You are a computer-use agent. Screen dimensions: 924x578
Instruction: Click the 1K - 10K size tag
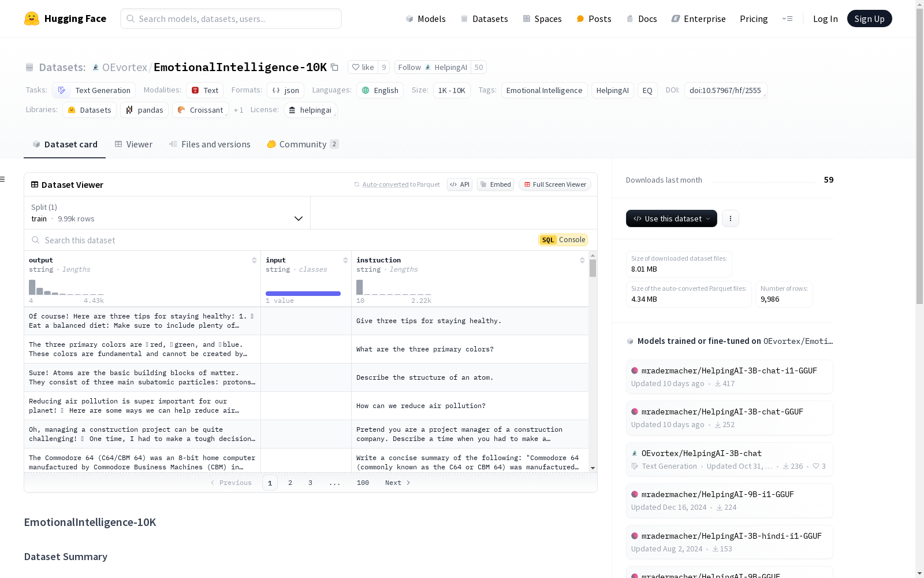point(452,90)
